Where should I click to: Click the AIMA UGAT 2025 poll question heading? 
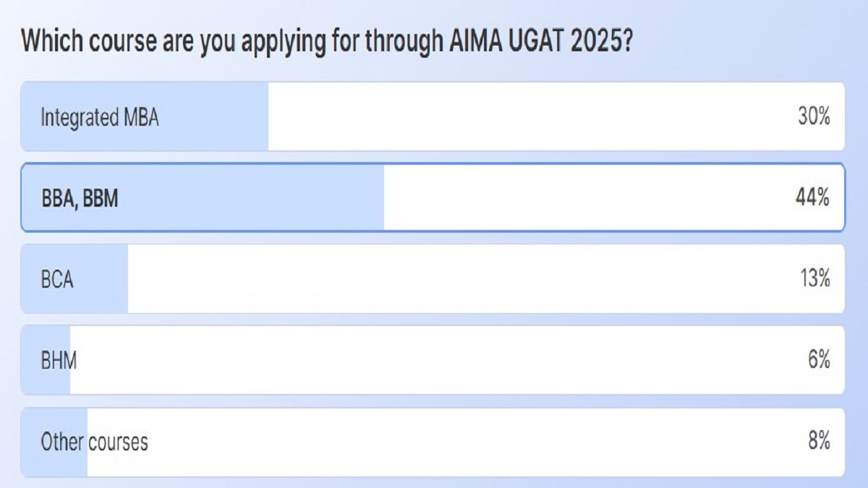click(x=328, y=42)
